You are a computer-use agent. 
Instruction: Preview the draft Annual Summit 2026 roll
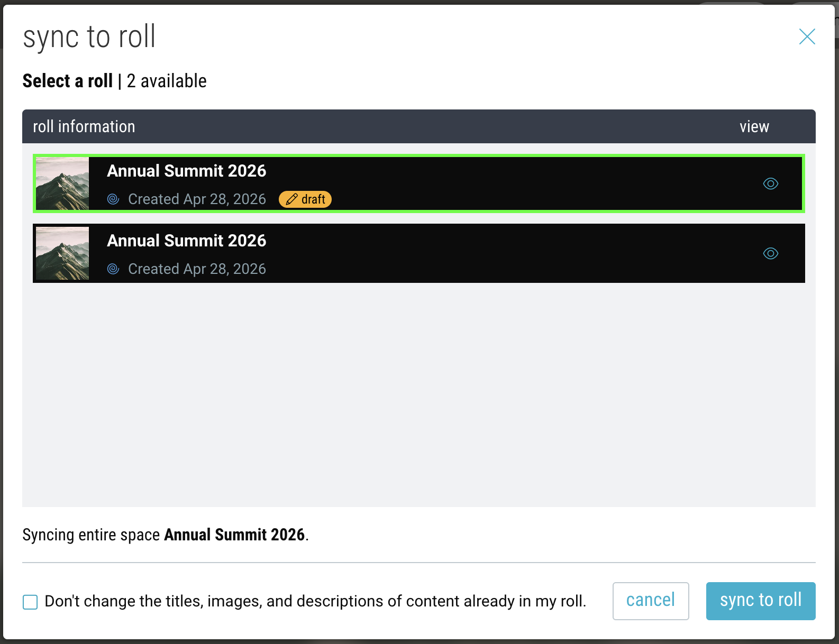point(770,183)
